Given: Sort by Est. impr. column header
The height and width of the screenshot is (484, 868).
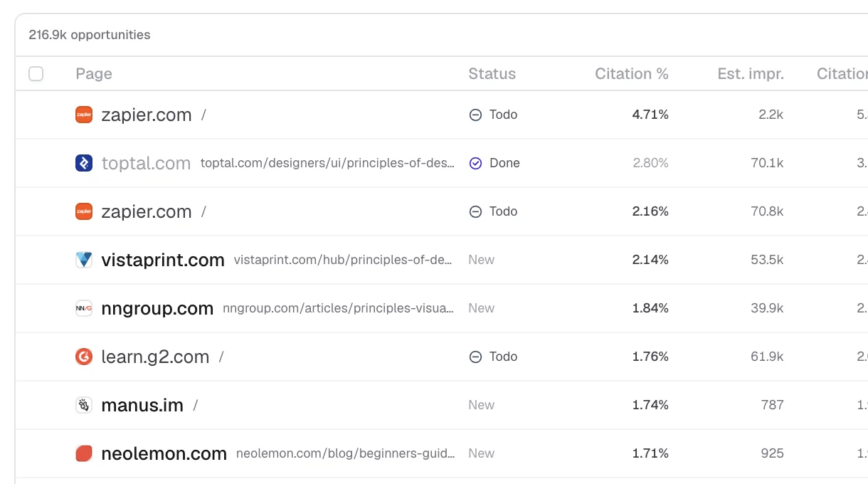Looking at the screenshot, I should click(x=751, y=74).
